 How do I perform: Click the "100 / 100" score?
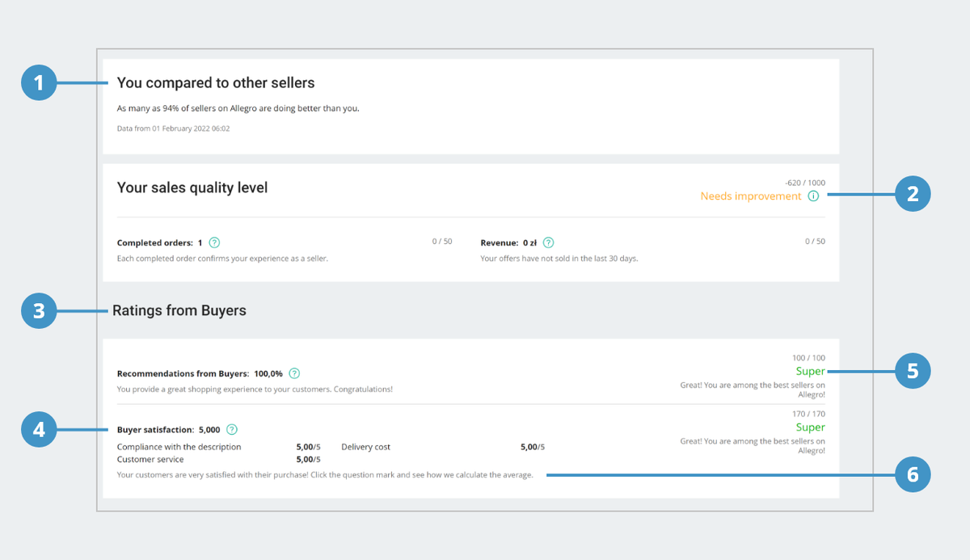tap(808, 358)
